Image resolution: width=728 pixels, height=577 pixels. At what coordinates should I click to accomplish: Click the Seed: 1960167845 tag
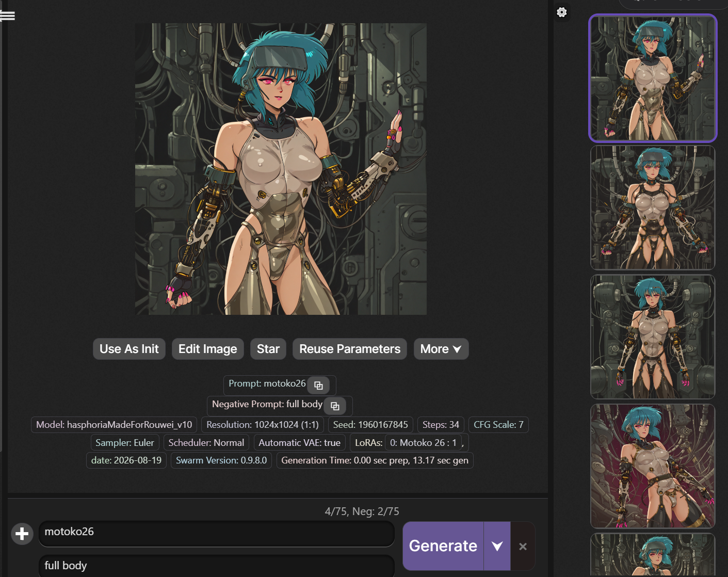pyautogui.click(x=370, y=425)
